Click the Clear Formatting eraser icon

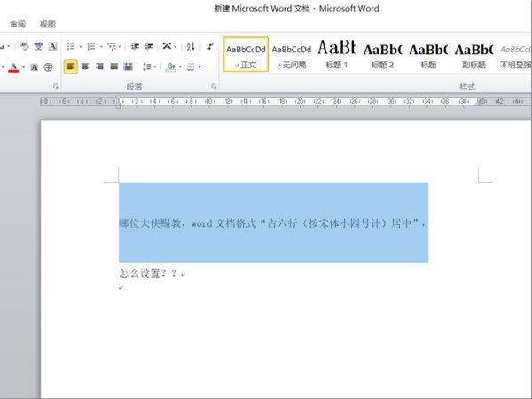tap(24, 46)
